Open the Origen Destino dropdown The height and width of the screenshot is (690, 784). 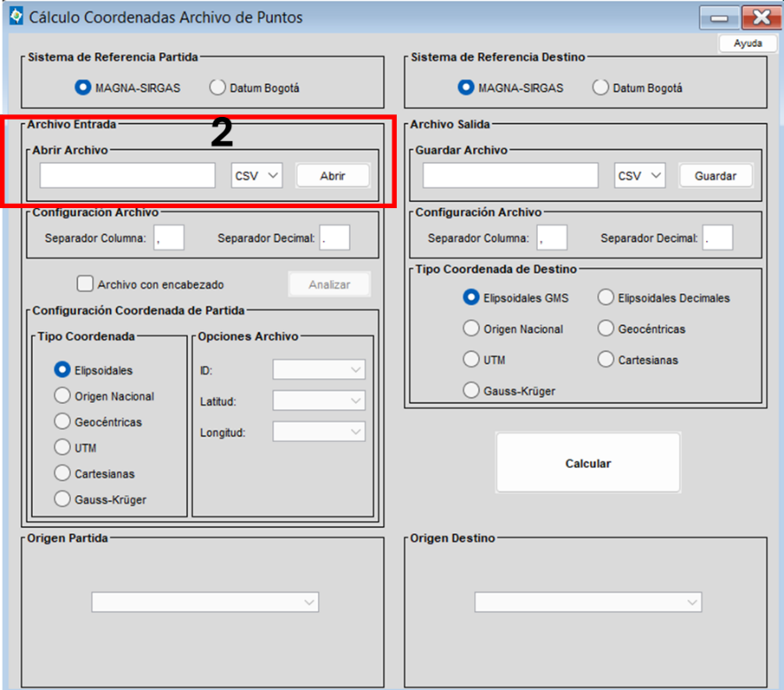[588, 602]
